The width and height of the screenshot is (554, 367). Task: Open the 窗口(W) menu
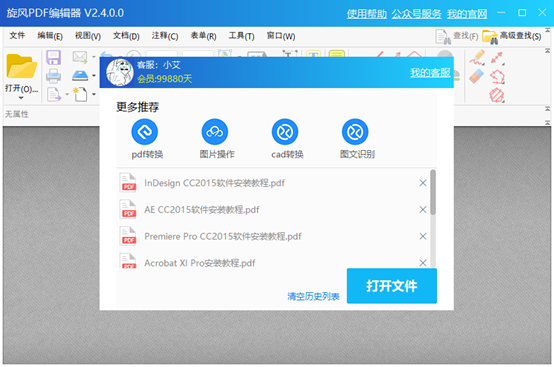point(281,36)
